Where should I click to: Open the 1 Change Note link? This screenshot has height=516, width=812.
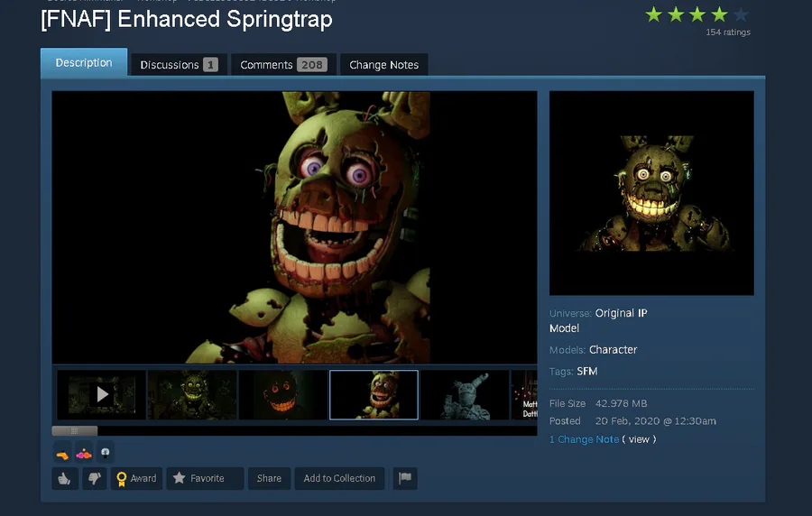point(584,439)
